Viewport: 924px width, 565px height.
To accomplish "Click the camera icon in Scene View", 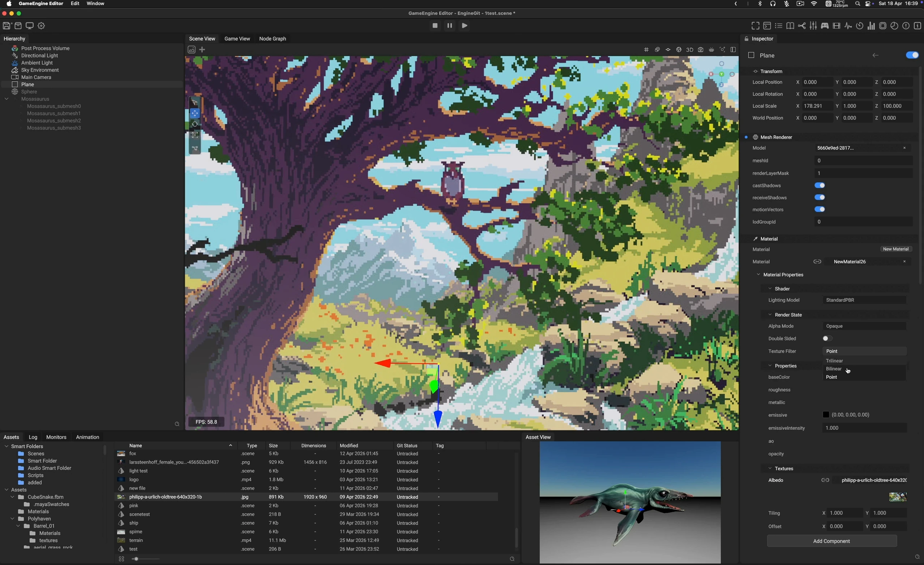I will (701, 50).
